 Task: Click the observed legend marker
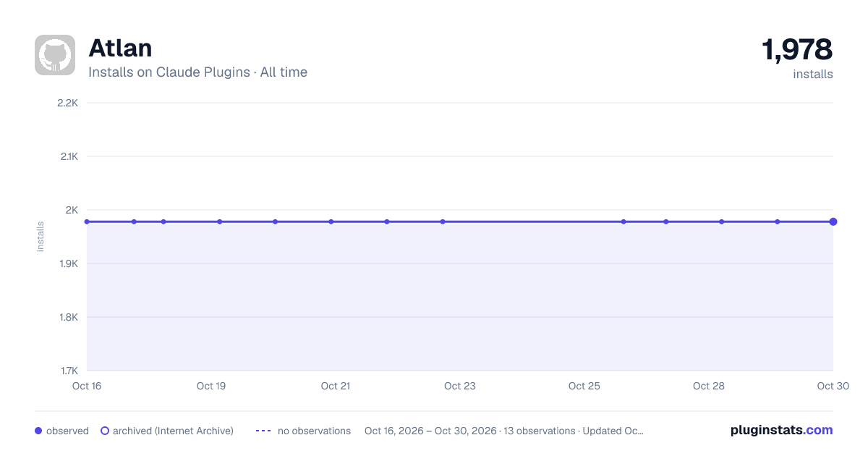pyautogui.click(x=38, y=431)
